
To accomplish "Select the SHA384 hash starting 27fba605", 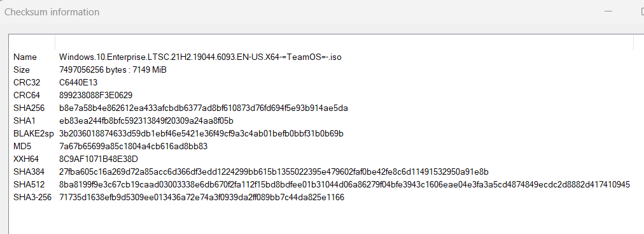I will [x=274, y=172].
